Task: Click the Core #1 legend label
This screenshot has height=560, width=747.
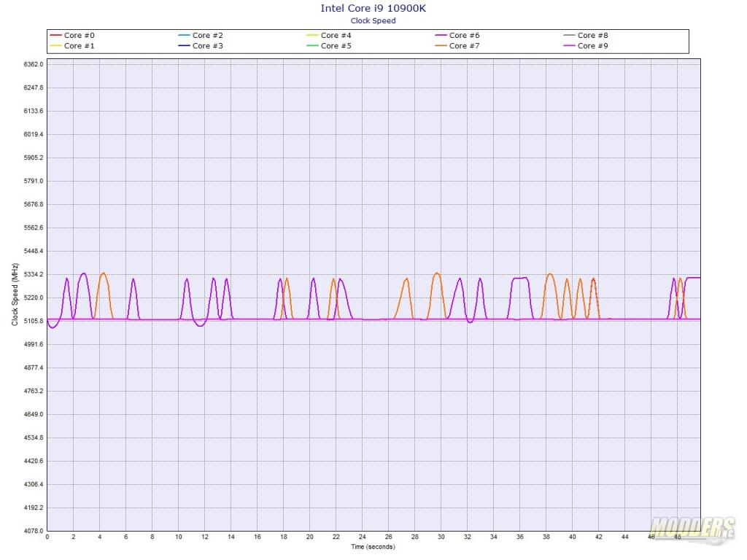Action: 79,46
